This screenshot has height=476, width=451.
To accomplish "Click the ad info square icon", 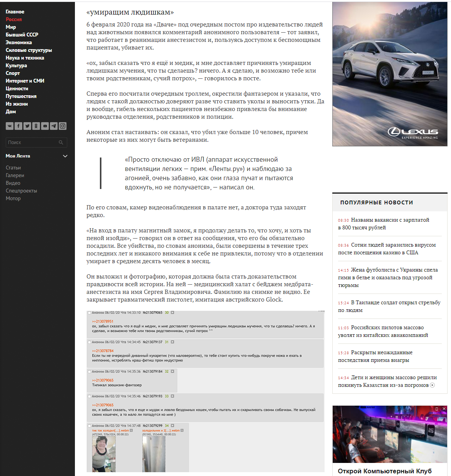I will 437,409.
